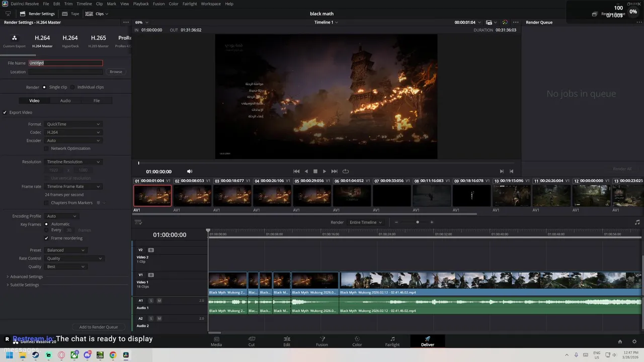Open the Codec dropdown showing H.264
Image resolution: width=644 pixels, height=362 pixels.
(x=73, y=132)
